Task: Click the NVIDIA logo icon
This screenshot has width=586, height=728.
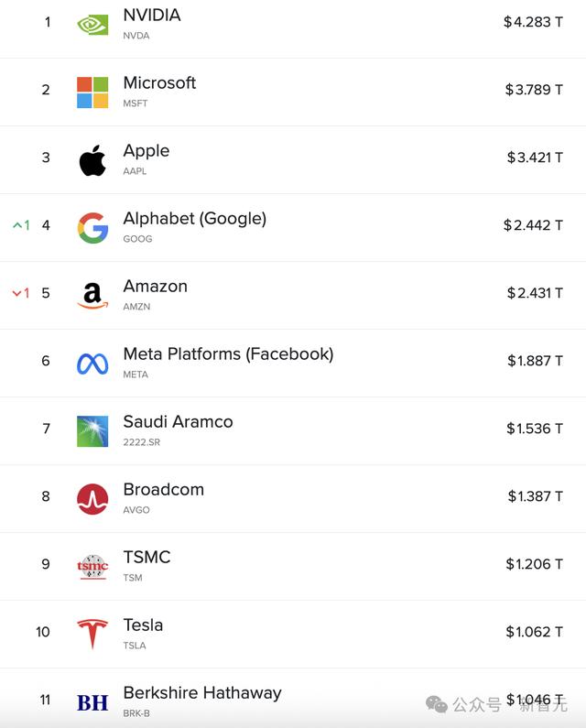Action: [x=92, y=25]
